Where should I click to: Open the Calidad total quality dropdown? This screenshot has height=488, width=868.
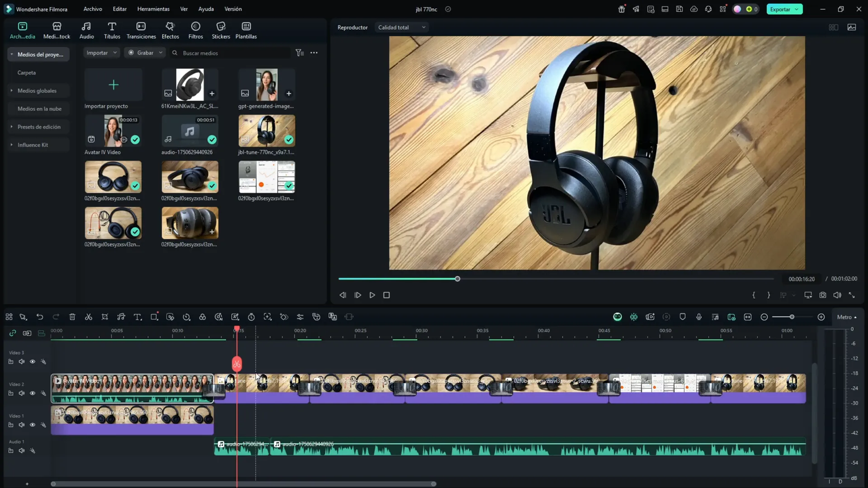401,27
